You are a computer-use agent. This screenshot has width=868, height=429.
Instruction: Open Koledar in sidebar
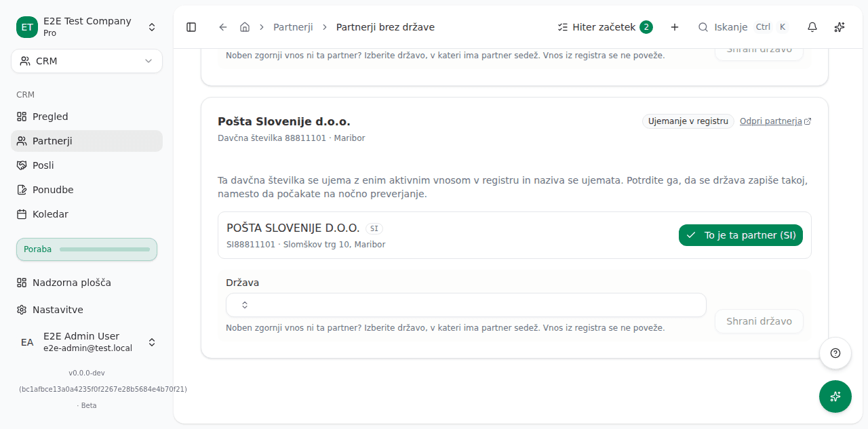(87, 214)
